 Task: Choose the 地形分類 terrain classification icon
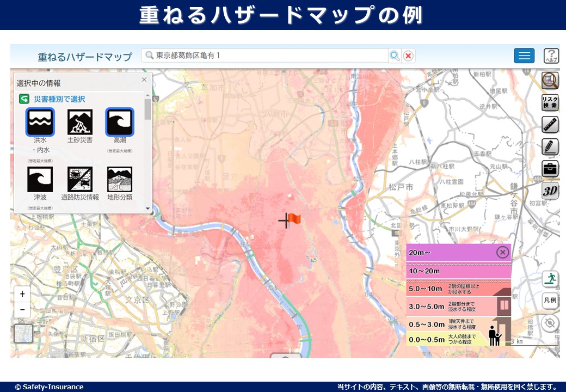(120, 179)
